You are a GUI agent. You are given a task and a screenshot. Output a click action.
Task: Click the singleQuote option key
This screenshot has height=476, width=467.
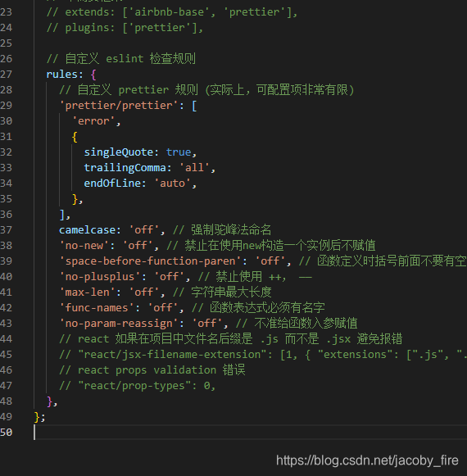(x=119, y=152)
